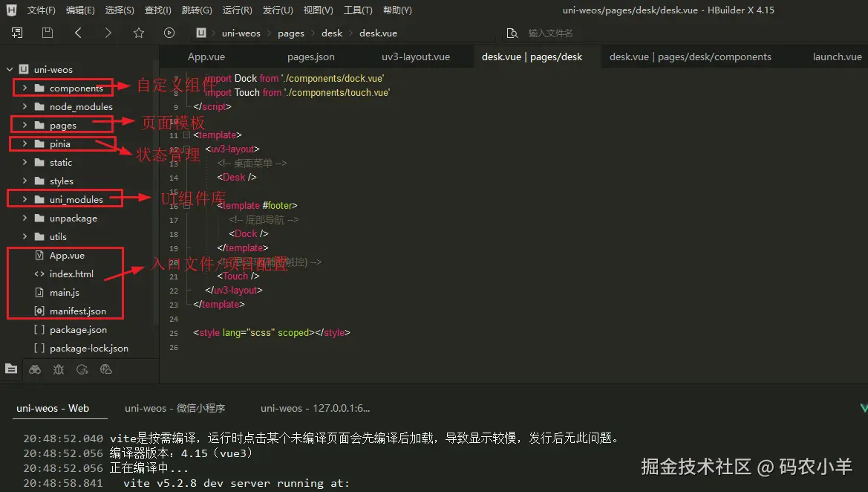This screenshot has height=492, width=868.
Task: Click the binoculars search icon in sidebar footer
Action: (x=35, y=369)
